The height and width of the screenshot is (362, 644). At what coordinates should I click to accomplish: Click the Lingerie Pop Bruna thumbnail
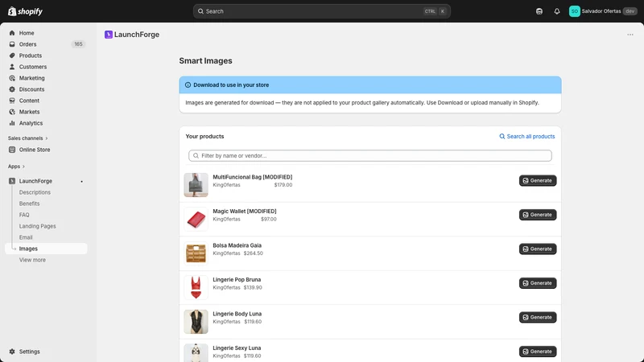(x=196, y=287)
